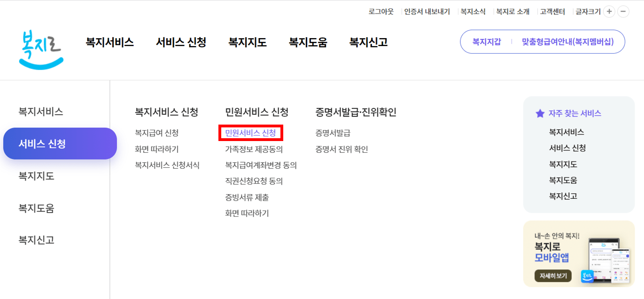Select 복지지도 in the left sidebar
The width and height of the screenshot is (644, 299).
click(x=36, y=175)
